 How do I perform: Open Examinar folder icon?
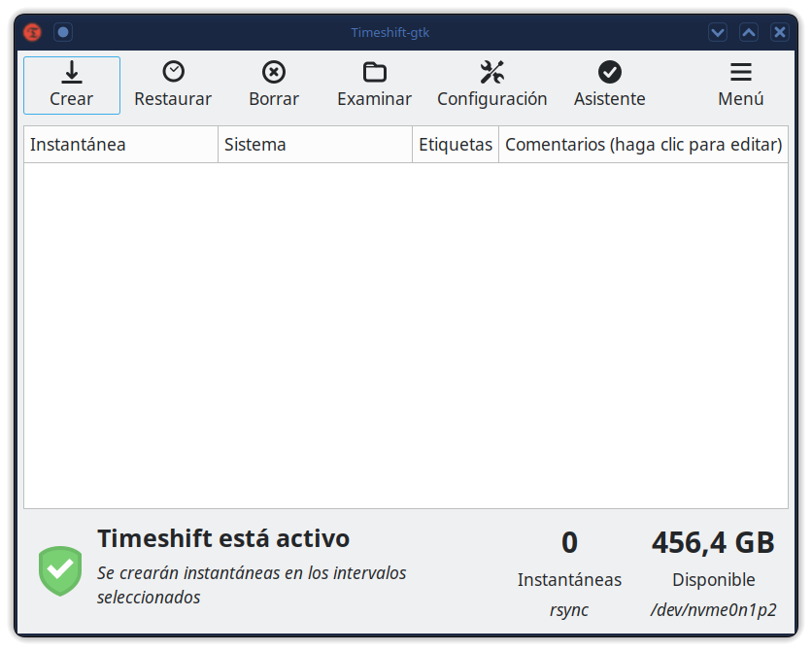click(374, 72)
